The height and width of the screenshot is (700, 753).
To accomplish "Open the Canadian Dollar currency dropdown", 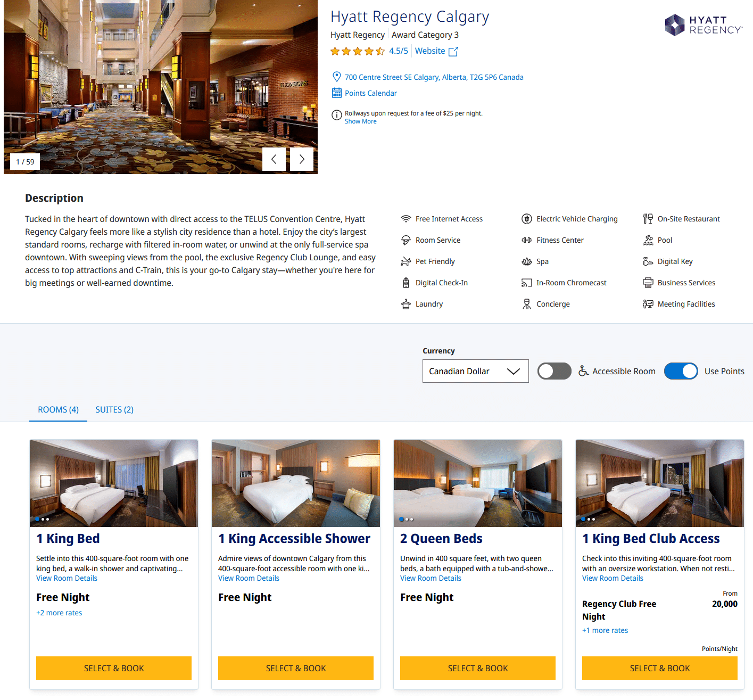I will click(475, 371).
